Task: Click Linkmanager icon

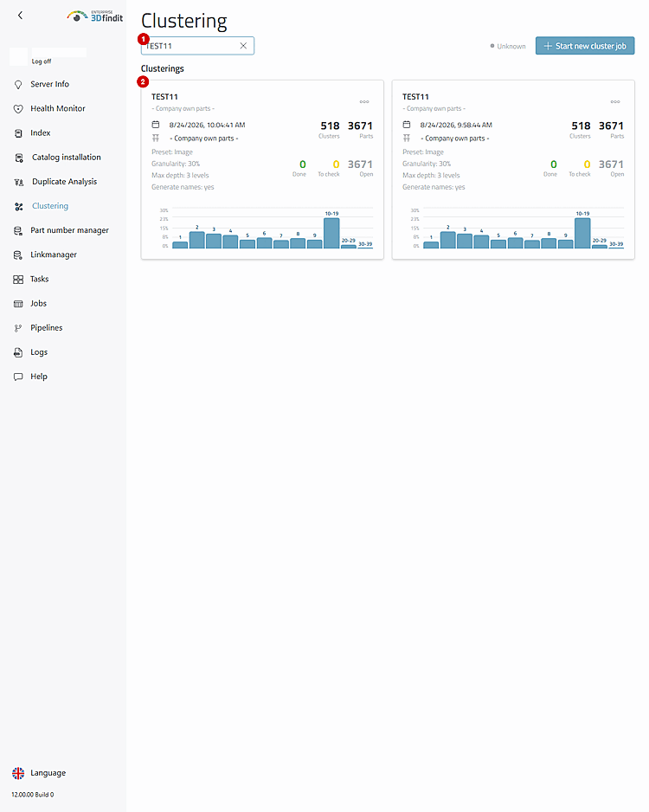Action: (x=18, y=255)
